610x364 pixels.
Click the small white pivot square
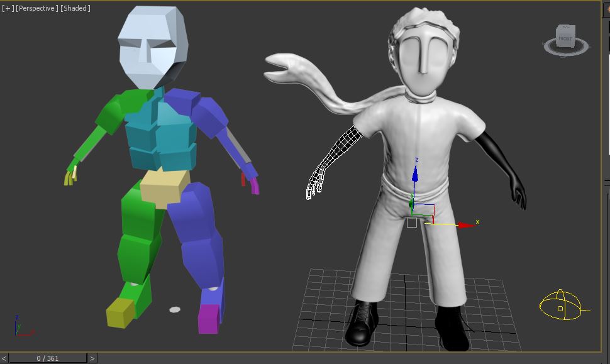tap(411, 223)
